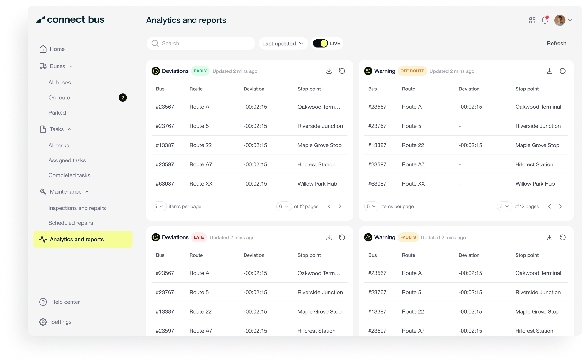The image size is (588, 364).
Task: Reload Warning OFF ROUTE card
Action: coord(562,71)
